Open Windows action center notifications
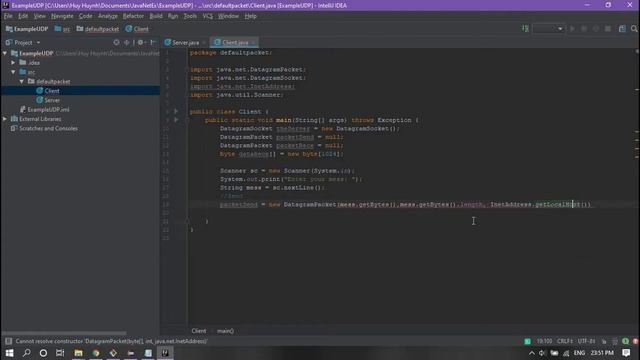Image resolution: width=640 pixels, height=360 pixels. tap(626, 353)
